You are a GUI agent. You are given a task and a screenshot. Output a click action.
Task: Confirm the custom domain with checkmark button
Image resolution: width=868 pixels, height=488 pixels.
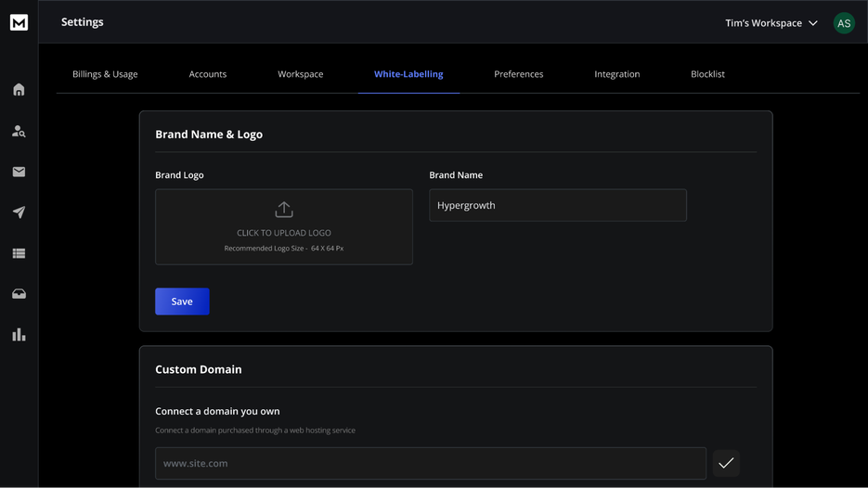click(x=726, y=463)
